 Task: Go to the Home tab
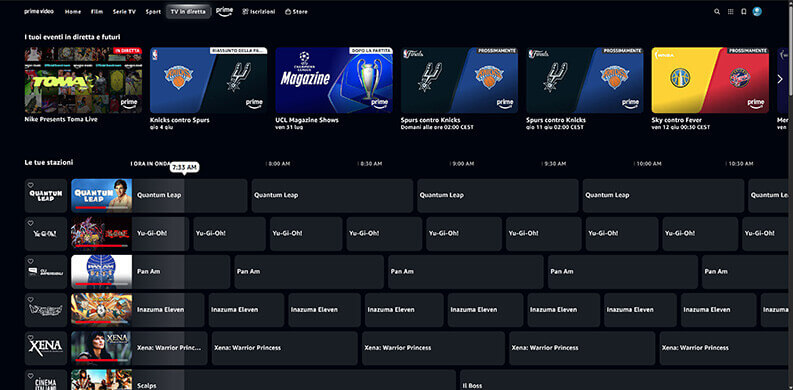tap(73, 12)
